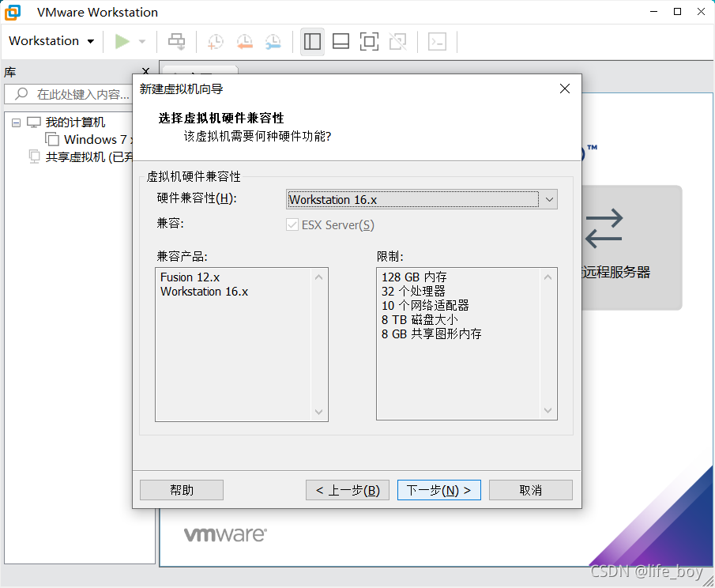The image size is (715, 588).
Task: Click the VMware Workstation app icon in title bar
Action: (13, 13)
